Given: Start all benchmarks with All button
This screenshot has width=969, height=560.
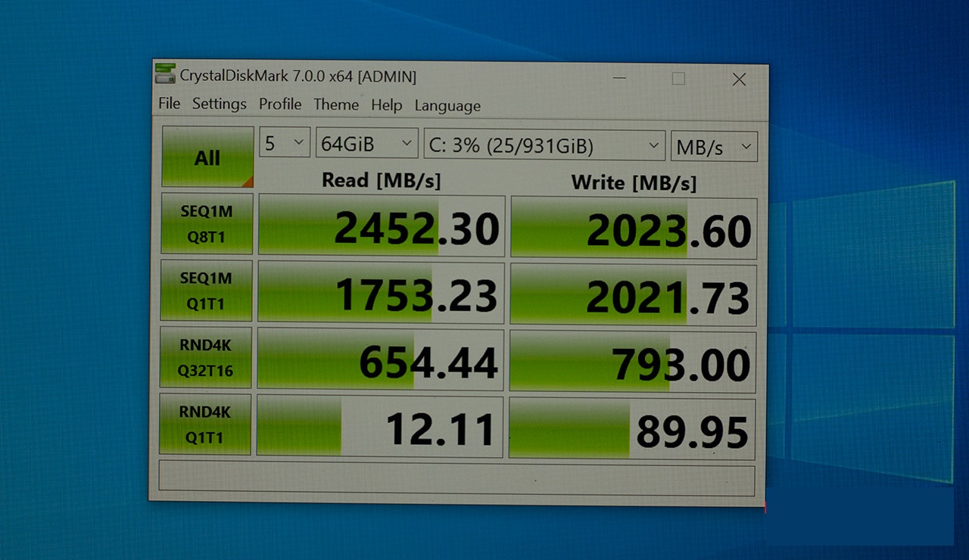Looking at the screenshot, I should click(207, 157).
